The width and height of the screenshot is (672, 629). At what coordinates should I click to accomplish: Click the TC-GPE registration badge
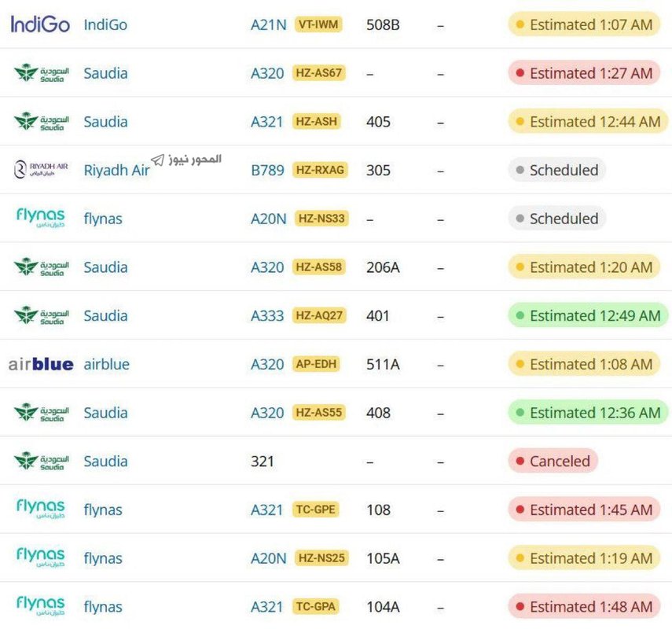click(x=316, y=509)
